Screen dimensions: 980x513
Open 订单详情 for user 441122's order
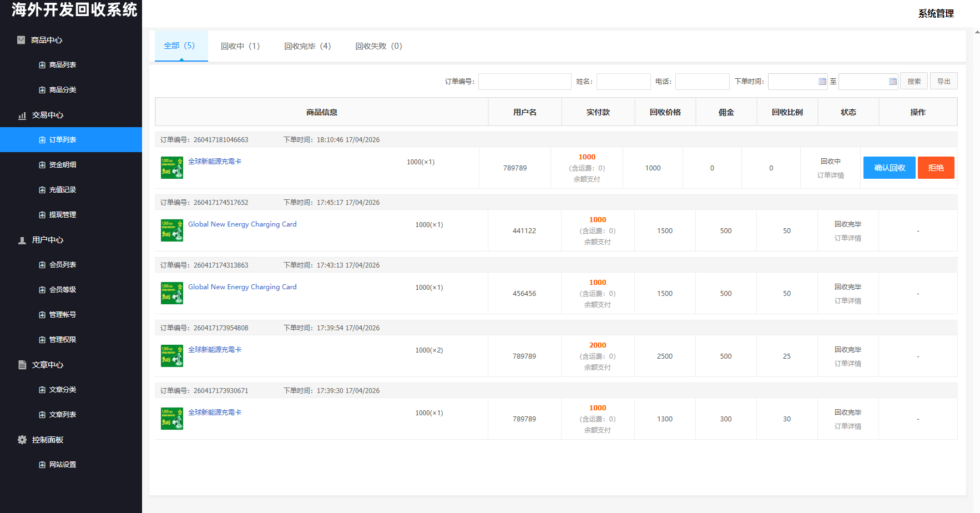coord(847,238)
